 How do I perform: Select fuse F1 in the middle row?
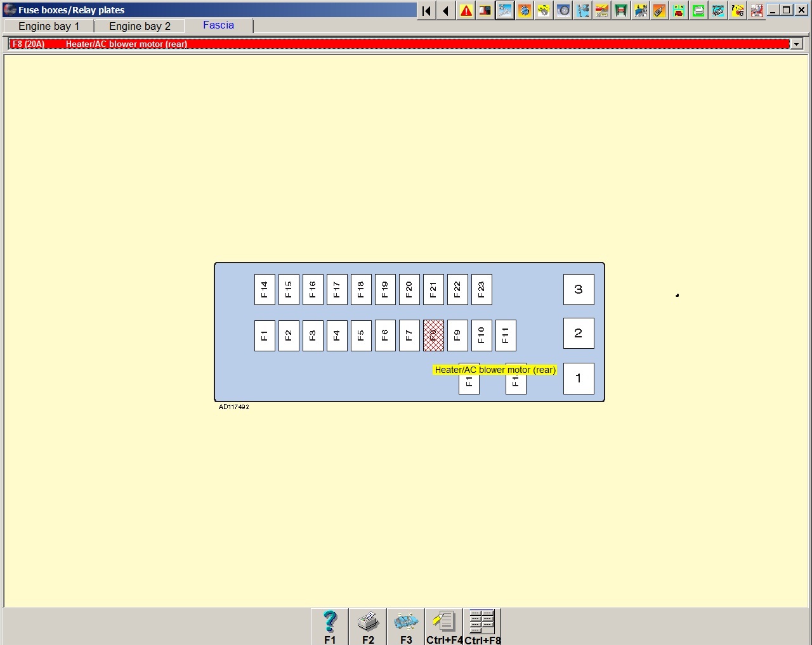(x=265, y=336)
